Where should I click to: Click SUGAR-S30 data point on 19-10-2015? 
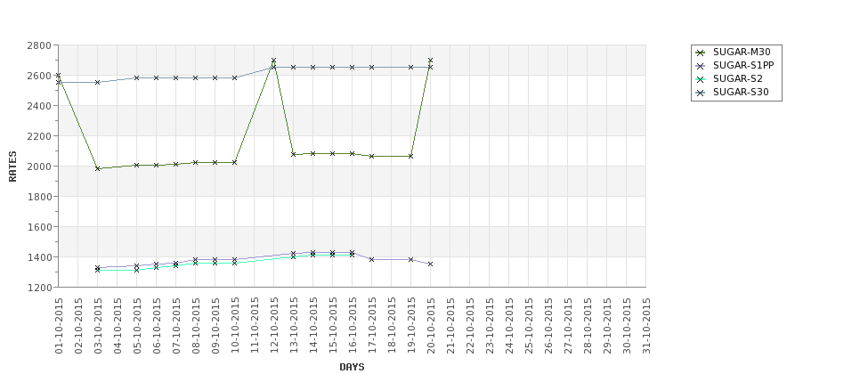[410, 67]
